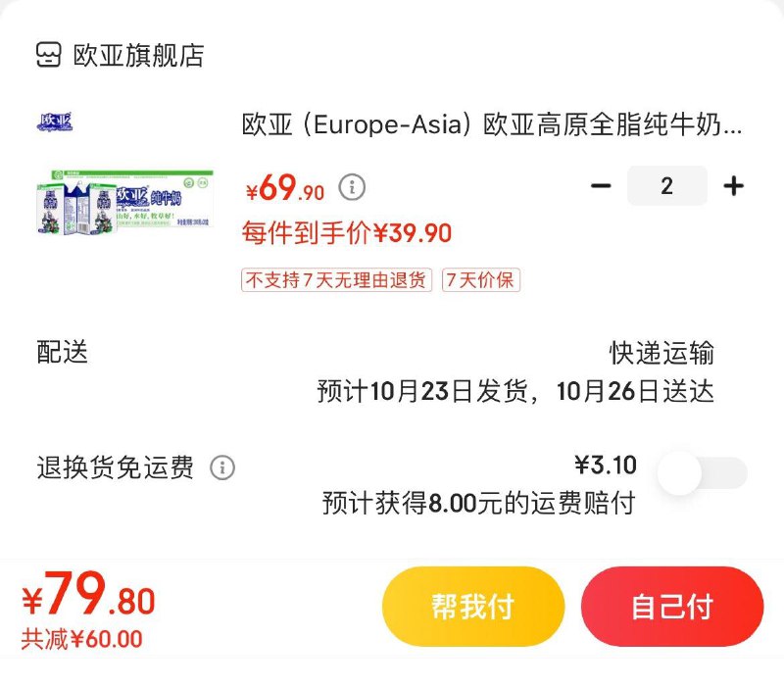
Task: Tap the minus icon to decrease quantity
Action: [x=602, y=185]
